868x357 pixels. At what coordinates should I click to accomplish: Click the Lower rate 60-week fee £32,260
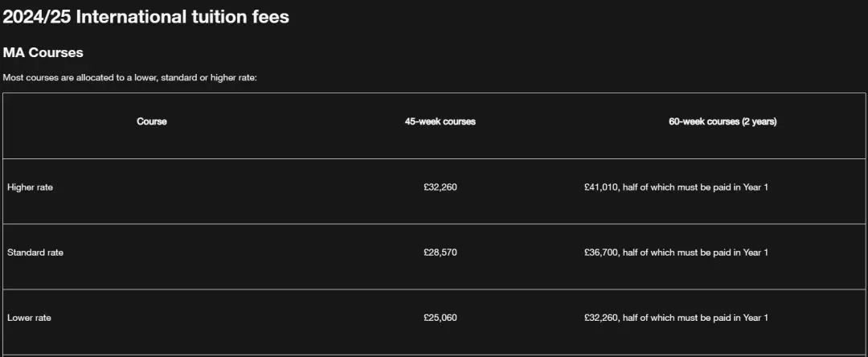pos(601,318)
